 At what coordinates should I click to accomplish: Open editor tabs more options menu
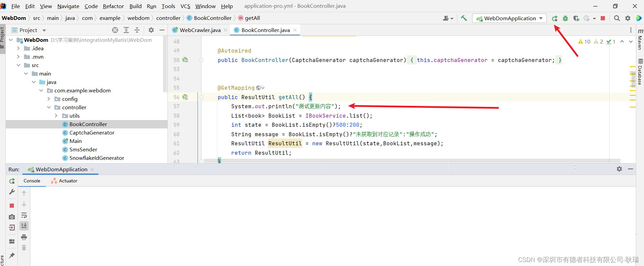coord(631,30)
